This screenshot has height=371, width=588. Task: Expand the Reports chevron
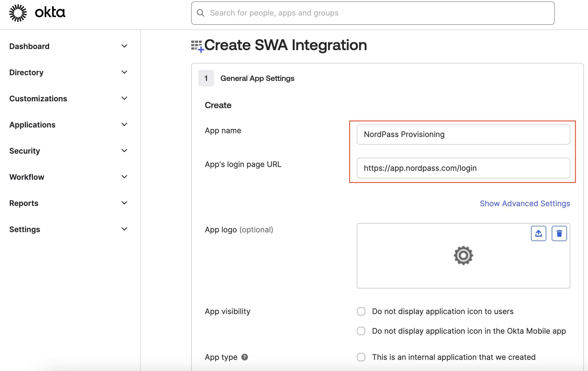tap(124, 203)
